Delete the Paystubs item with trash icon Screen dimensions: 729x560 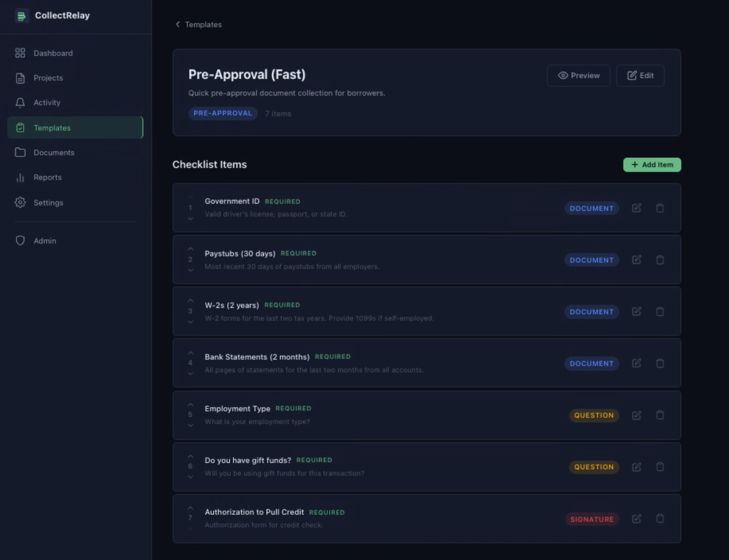click(x=660, y=260)
